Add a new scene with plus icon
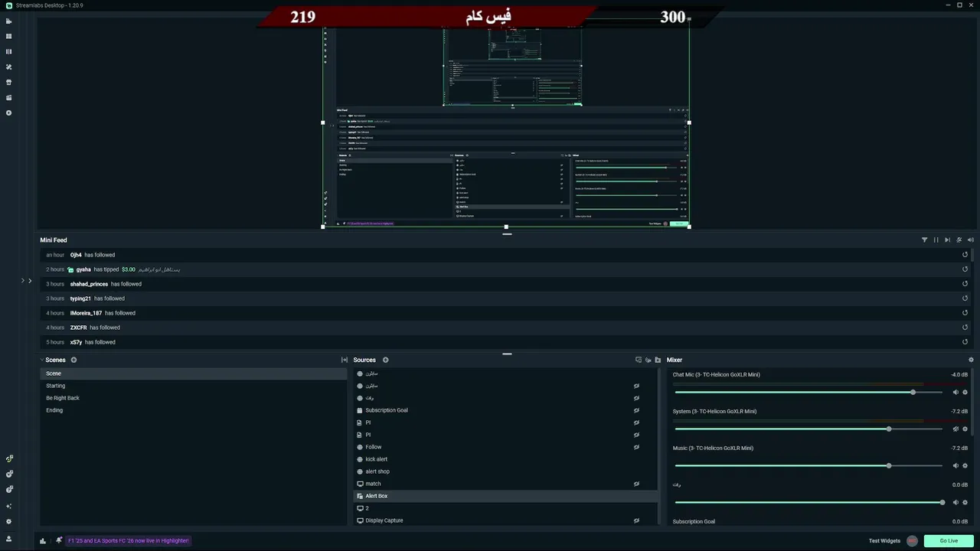The image size is (980, 551). point(73,360)
